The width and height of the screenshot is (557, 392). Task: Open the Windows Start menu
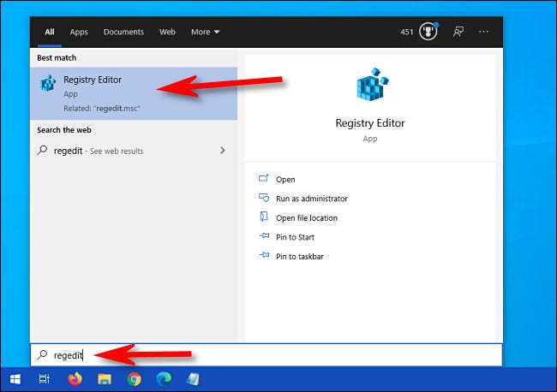[15, 379]
